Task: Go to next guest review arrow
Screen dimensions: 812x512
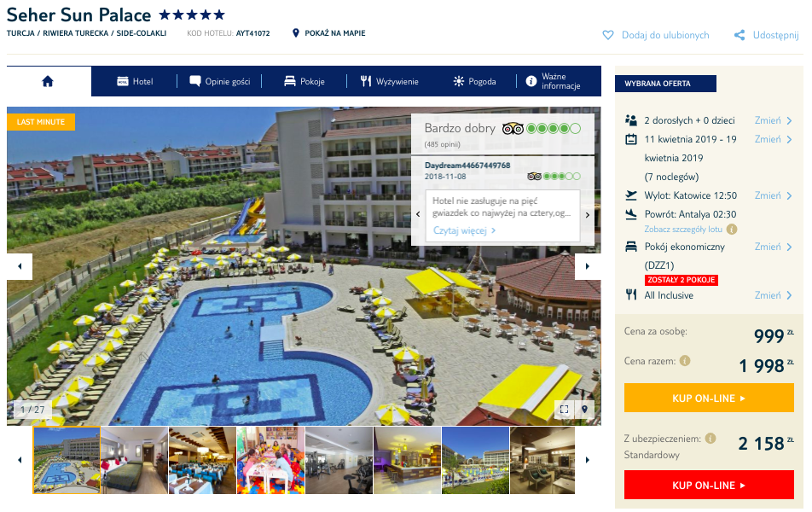Action: [x=587, y=215]
